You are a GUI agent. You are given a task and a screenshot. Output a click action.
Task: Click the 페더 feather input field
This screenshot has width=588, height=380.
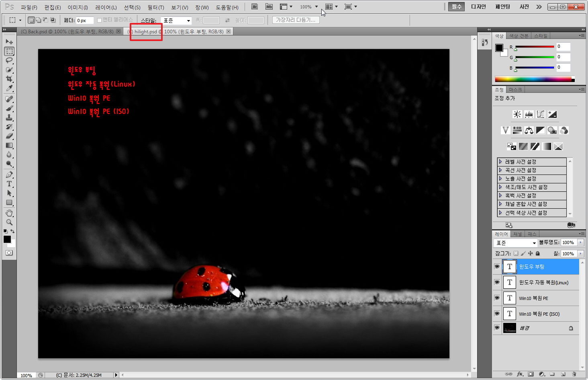pyautogui.click(x=85, y=21)
